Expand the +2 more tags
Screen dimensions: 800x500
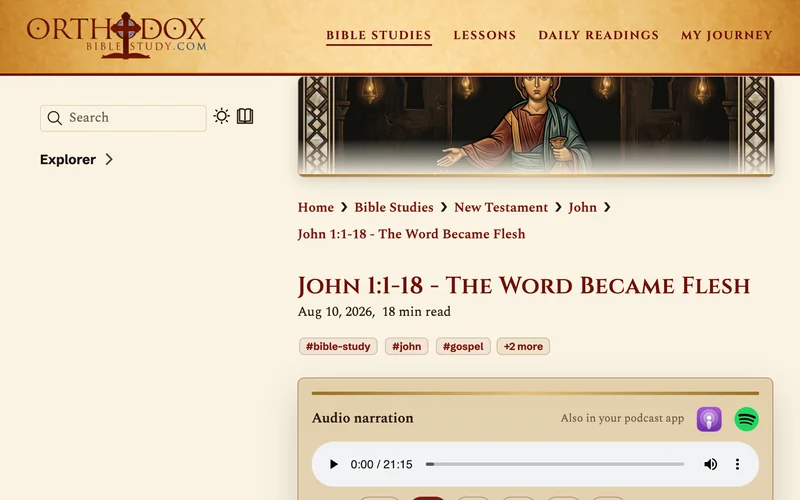pyautogui.click(x=523, y=346)
